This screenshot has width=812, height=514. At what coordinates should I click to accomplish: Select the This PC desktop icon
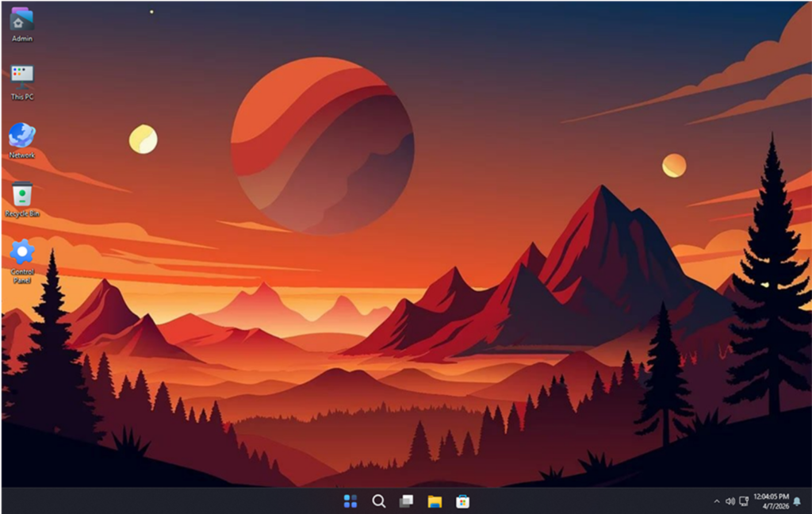click(21, 77)
